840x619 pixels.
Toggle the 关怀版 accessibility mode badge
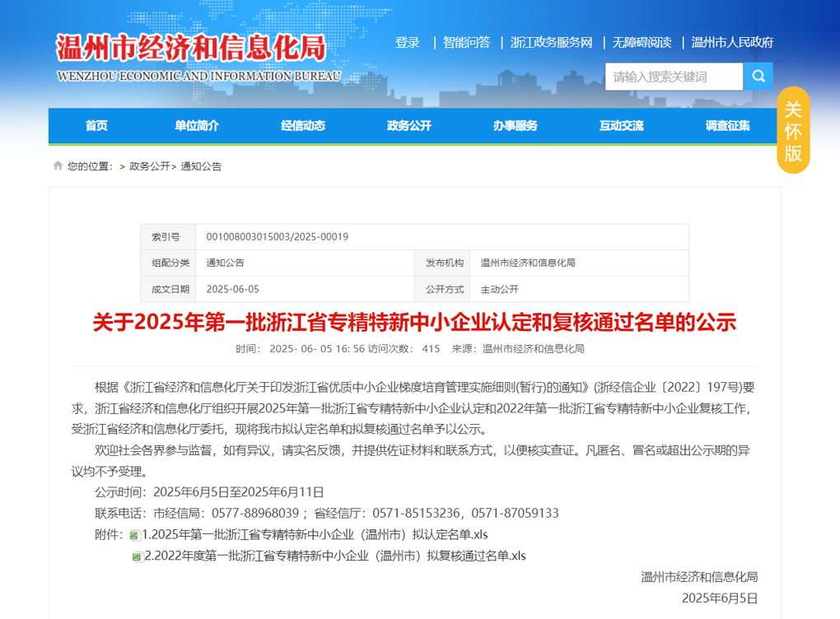pos(793,130)
